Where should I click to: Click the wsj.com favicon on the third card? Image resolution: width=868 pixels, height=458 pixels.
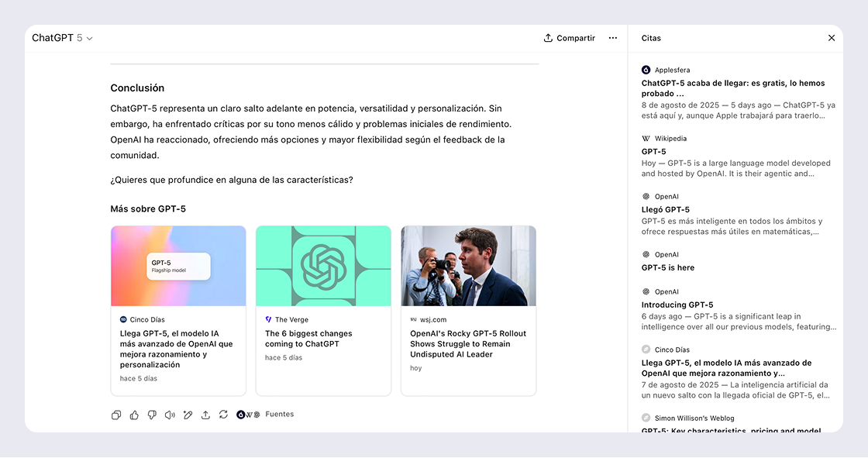coord(414,319)
